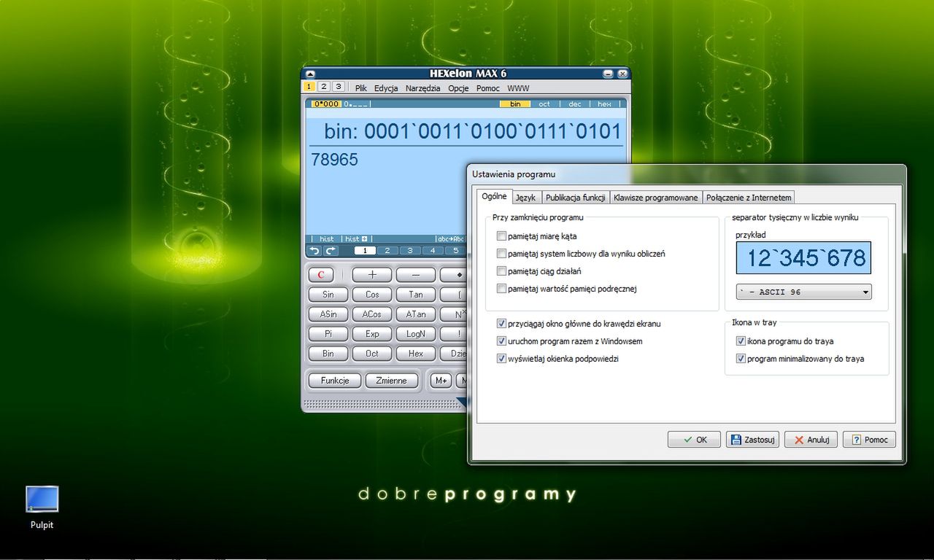The width and height of the screenshot is (934, 560).
Task: Switch to the Klawisze programowane tab
Action: [656, 198]
